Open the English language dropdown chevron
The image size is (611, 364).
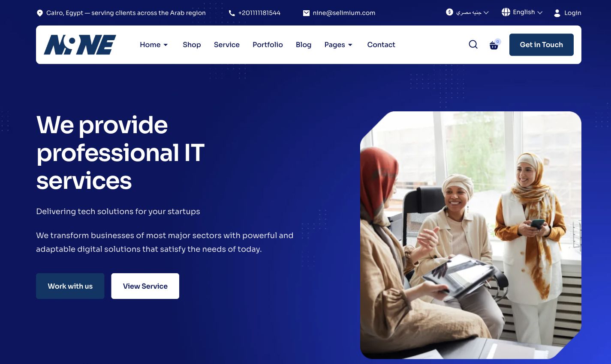pos(540,13)
